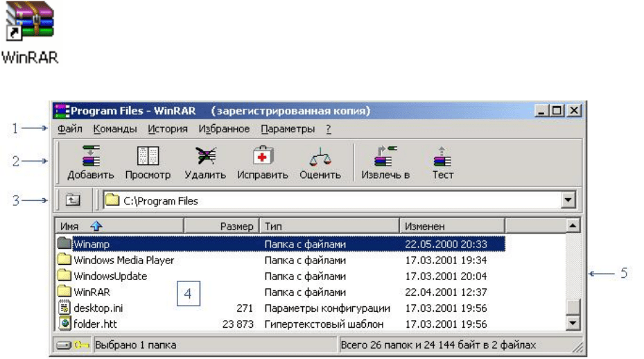Click the Тест (Test) toolbar icon

pyautogui.click(x=442, y=156)
